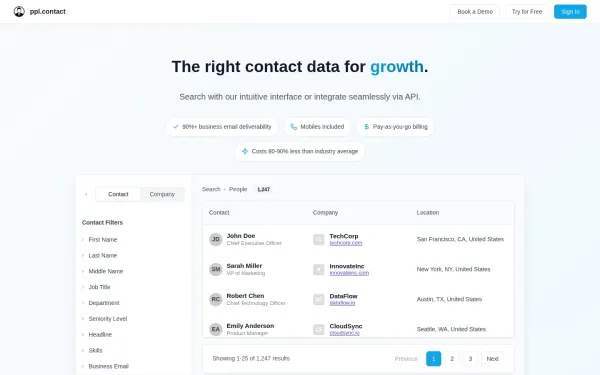Click the Previous pagination button
The width and height of the screenshot is (600, 375).
[406, 359]
